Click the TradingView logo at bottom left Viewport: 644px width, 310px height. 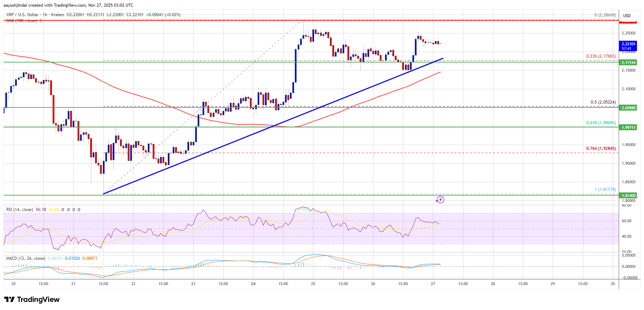point(32,299)
